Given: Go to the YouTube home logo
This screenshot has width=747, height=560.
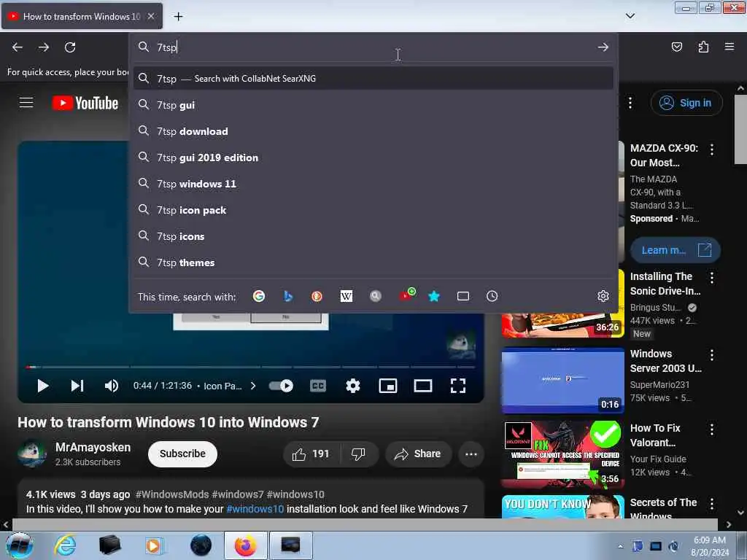Looking at the screenshot, I should point(85,103).
